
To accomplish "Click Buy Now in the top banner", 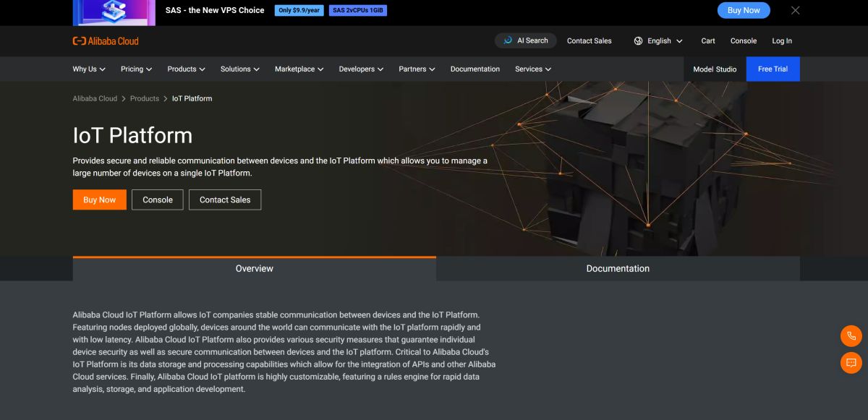I will click(744, 10).
